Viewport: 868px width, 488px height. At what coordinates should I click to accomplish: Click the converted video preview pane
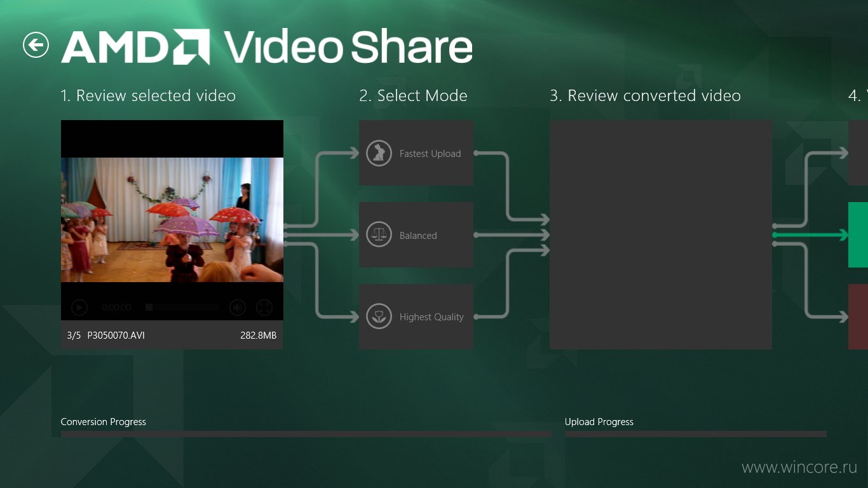661,234
